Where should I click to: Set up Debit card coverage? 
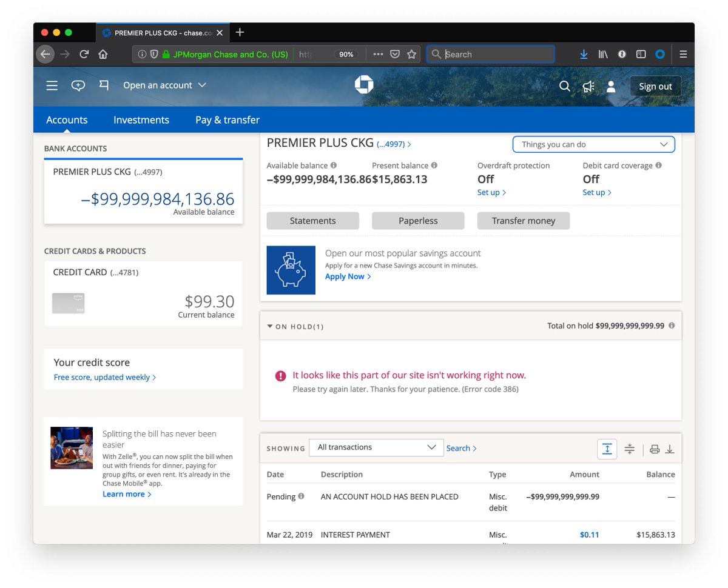[597, 192]
